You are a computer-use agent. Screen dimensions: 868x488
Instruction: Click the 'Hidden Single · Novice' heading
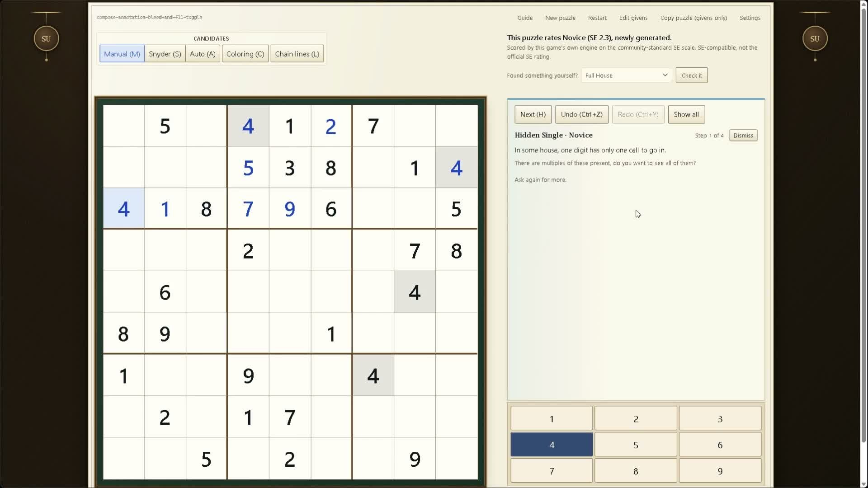pyautogui.click(x=553, y=135)
